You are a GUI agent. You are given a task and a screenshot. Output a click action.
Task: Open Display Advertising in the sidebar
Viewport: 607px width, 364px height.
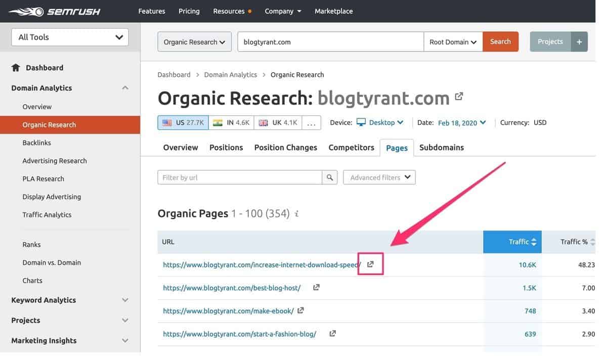[x=52, y=197]
